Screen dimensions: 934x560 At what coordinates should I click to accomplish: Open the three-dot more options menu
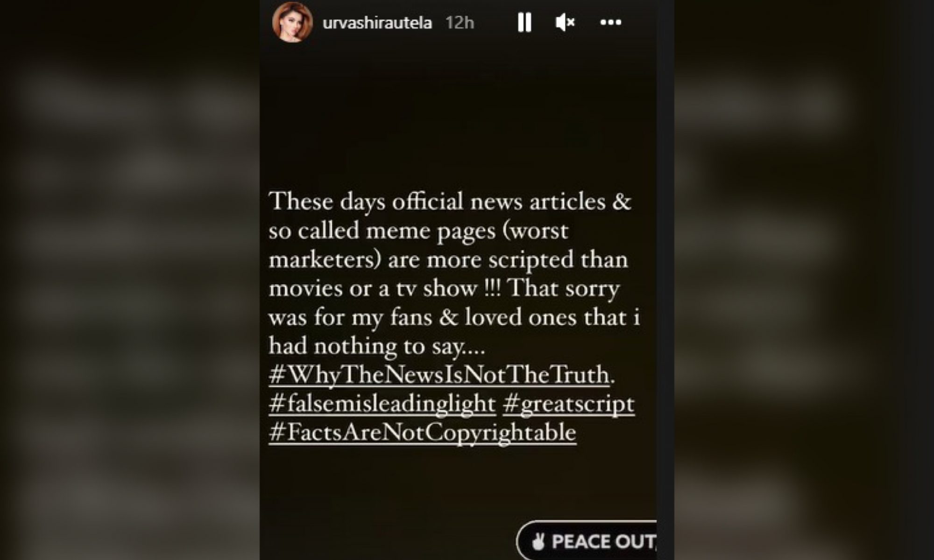click(x=610, y=22)
